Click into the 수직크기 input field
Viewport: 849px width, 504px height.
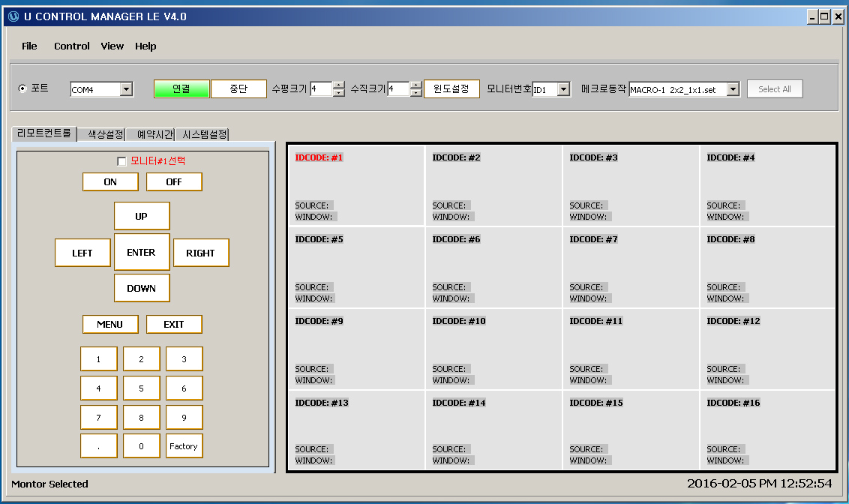click(x=398, y=88)
